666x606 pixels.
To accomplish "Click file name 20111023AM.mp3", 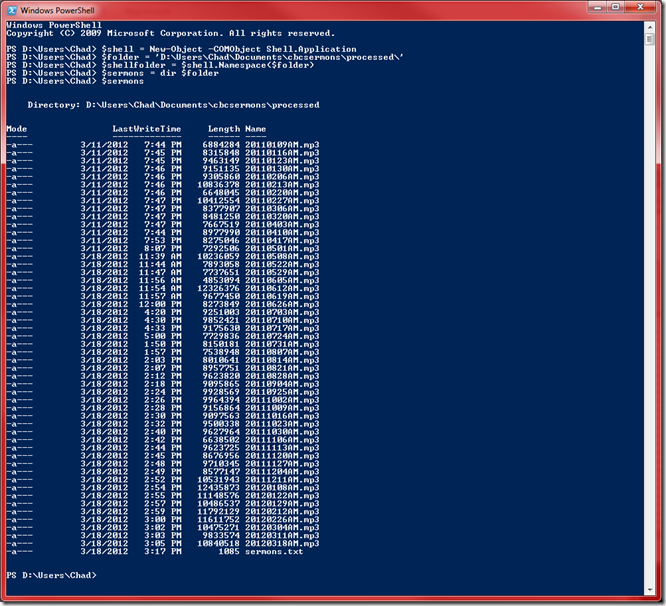I will click(282, 424).
